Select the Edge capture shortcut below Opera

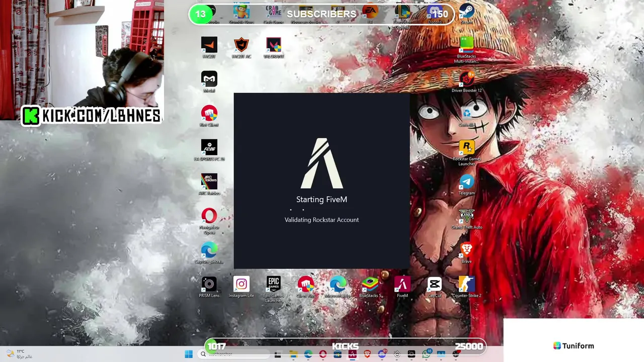pos(209,253)
